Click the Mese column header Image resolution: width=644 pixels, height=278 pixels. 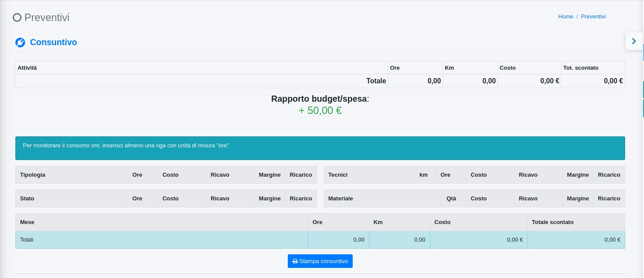click(x=27, y=222)
